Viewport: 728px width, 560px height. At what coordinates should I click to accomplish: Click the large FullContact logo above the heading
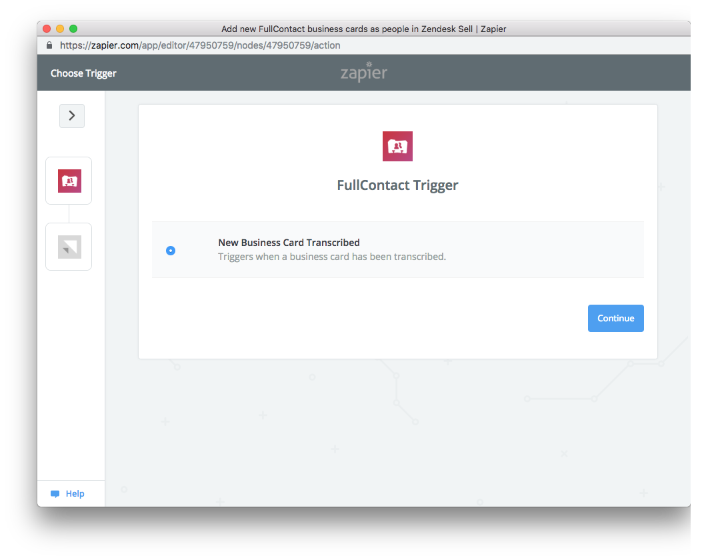click(397, 146)
